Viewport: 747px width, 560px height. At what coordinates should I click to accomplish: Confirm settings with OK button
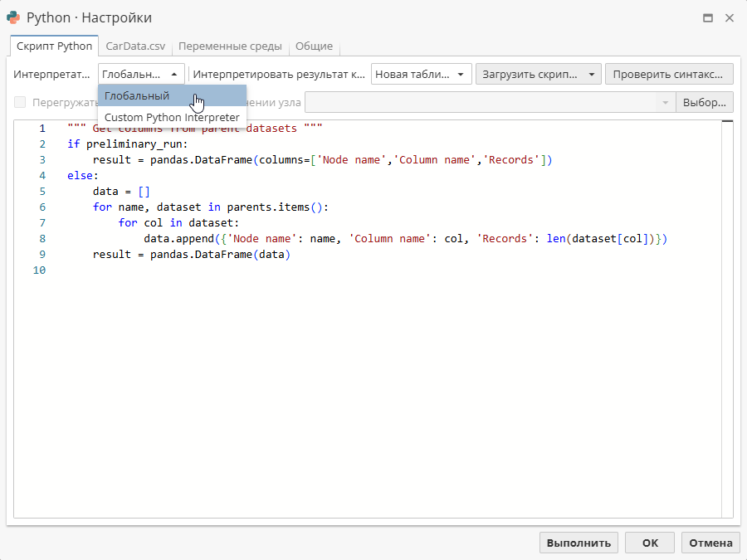(x=650, y=543)
